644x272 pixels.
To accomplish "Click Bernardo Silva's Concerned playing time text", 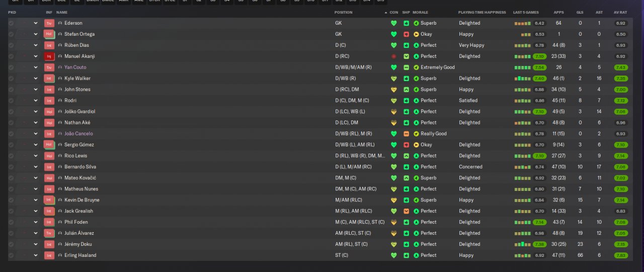I will pos(470,167).
